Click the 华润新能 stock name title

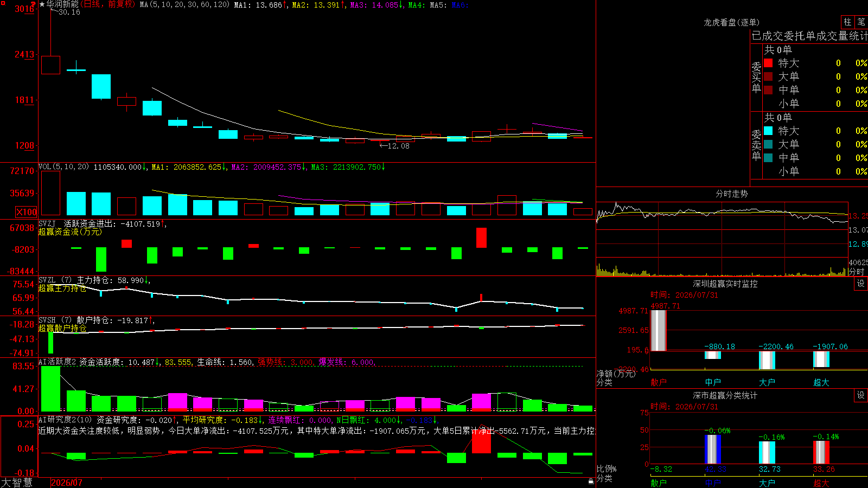click(62, 4)
